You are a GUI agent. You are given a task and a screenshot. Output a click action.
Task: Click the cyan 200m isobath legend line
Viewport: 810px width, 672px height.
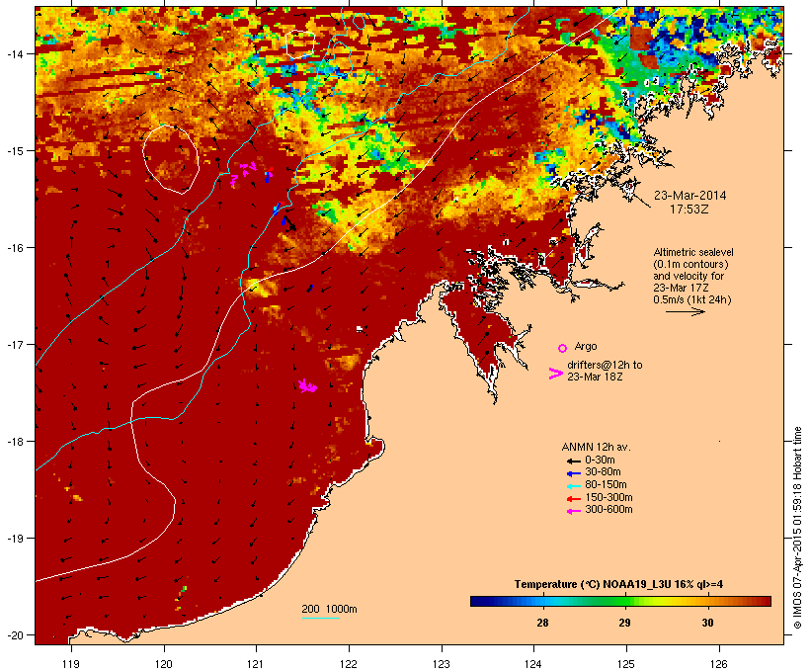click(321, 618)
